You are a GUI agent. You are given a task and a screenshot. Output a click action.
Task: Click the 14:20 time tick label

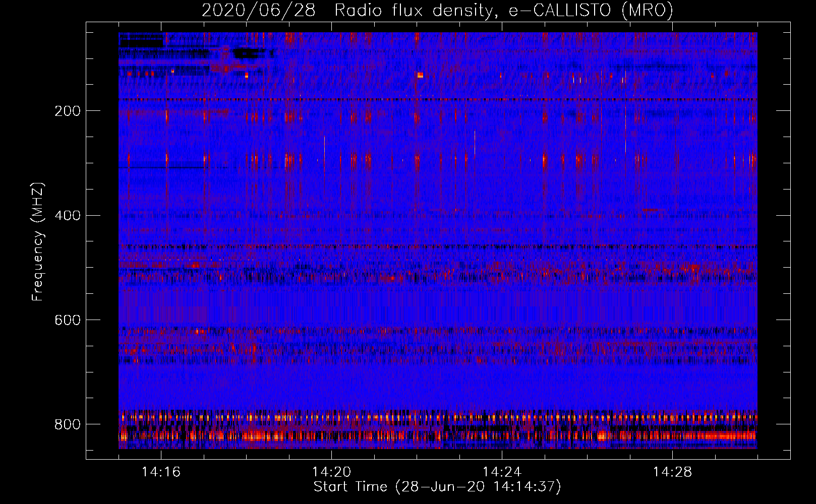point(332,472)
